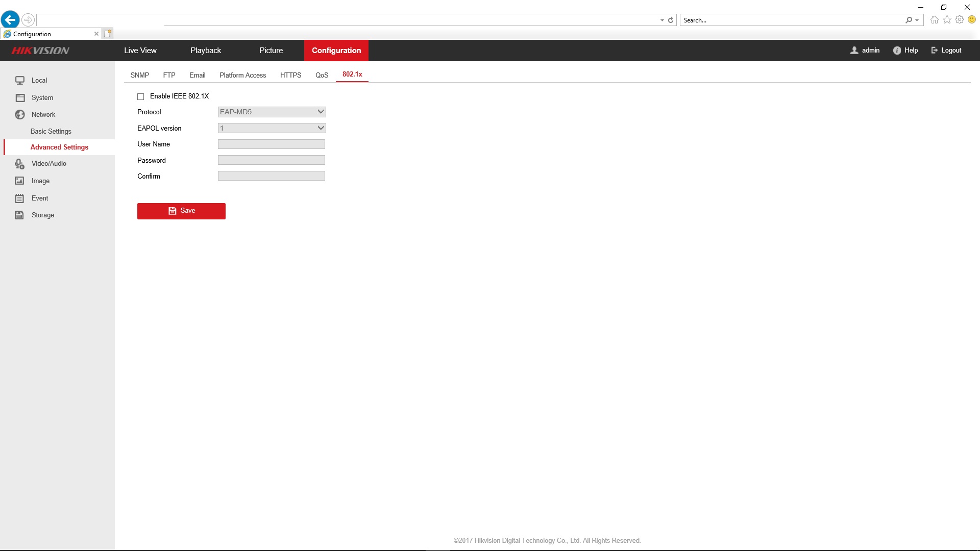
Task: Click the browser home icon
Action: coord(934,20)
